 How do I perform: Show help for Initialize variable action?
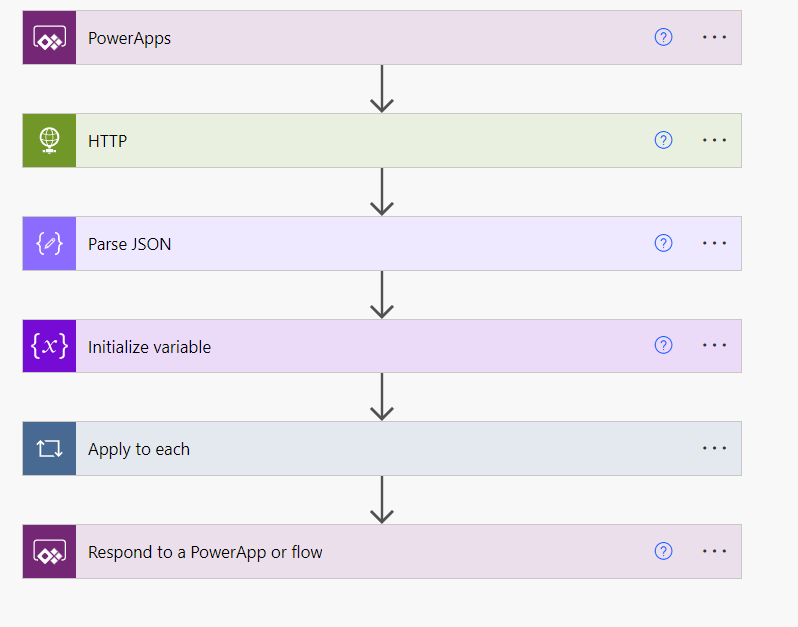[663, 345]
